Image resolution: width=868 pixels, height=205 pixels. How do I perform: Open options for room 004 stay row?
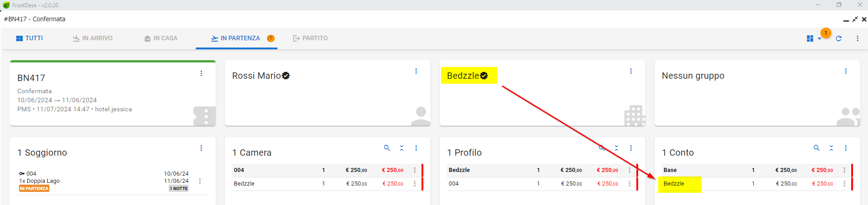click(x=200, y=181)
